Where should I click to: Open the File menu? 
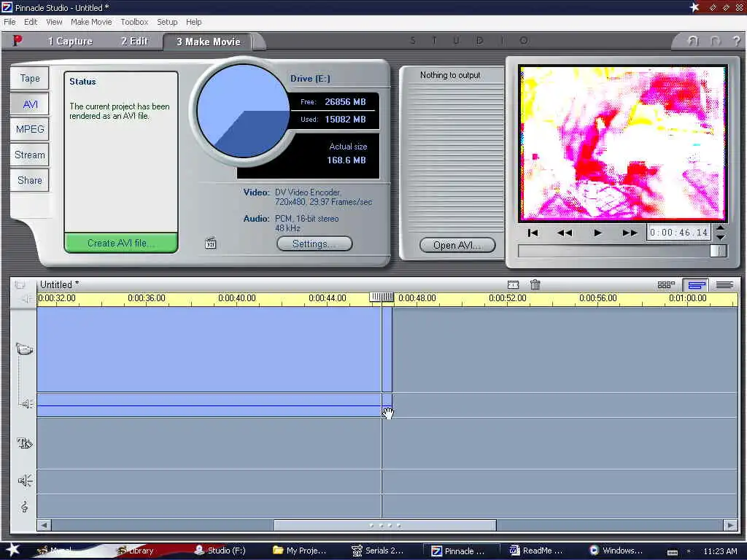9,22
